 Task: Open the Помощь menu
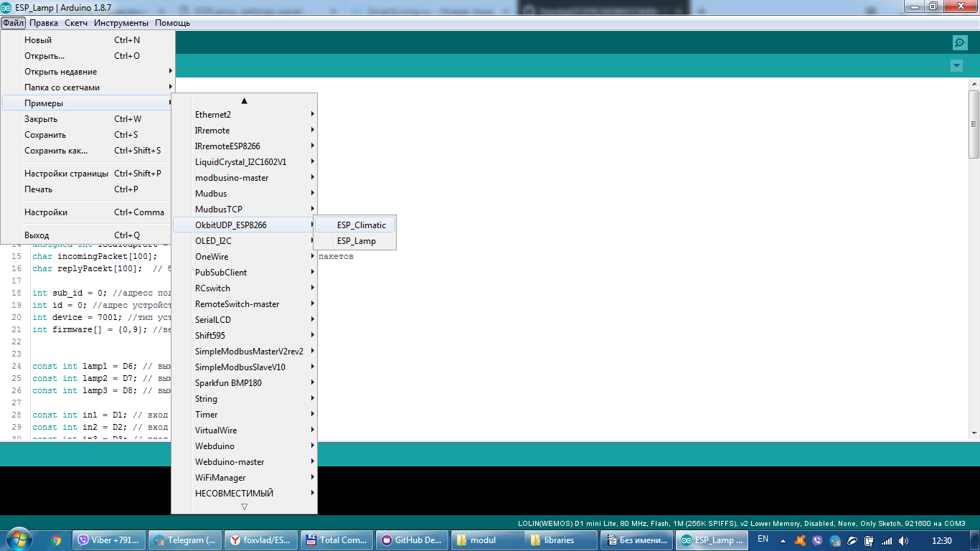click(x=173, y=23)
